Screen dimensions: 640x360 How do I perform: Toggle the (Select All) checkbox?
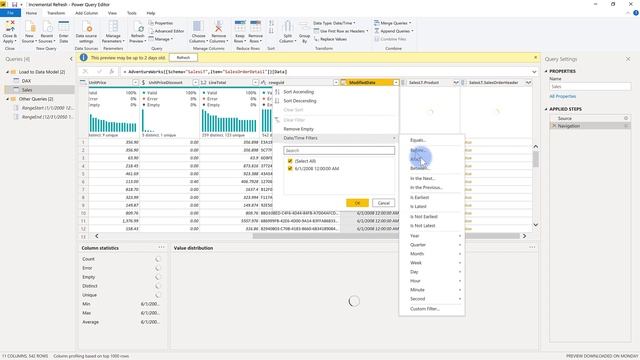[290, 161]
